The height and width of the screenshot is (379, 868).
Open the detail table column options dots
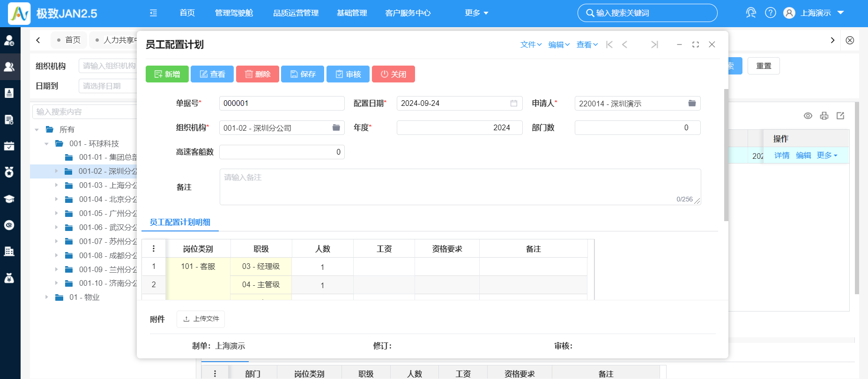[x=154, y=249]
